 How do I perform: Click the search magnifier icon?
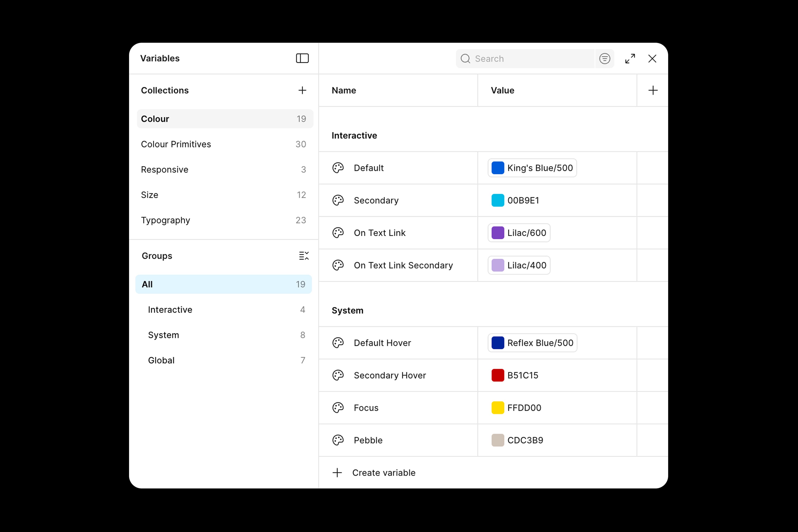[x=465, y=58]
